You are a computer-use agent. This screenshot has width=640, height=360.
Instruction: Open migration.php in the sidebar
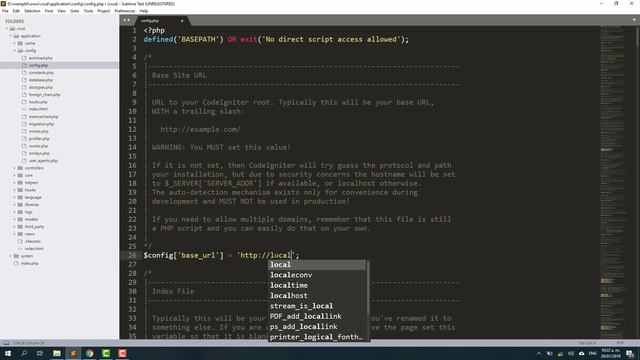41,124
